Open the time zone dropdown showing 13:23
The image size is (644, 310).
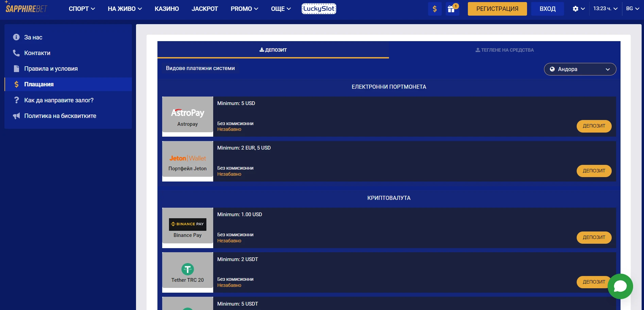pos(605,8)
